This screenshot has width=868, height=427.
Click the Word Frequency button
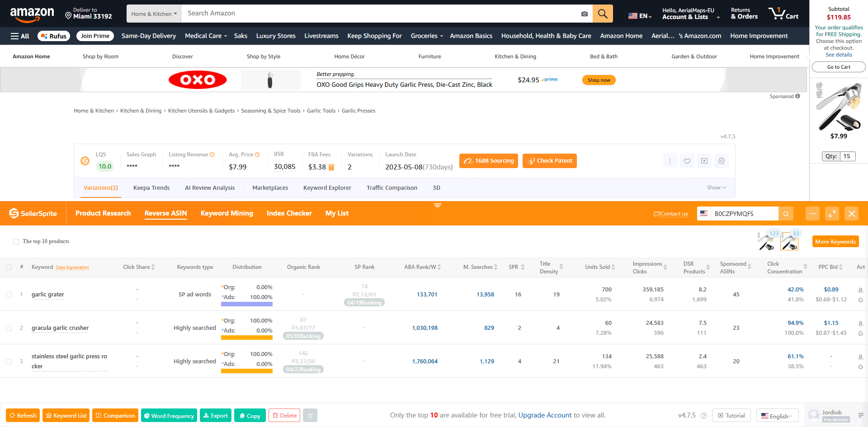point(169,415)
